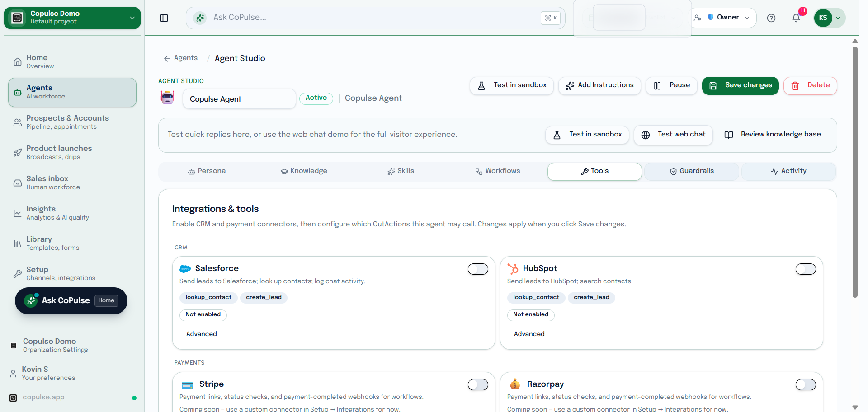This screenshot has height=412, width=868.
Task: Click the Home house icon in sidebar
Action: (17, 61)
